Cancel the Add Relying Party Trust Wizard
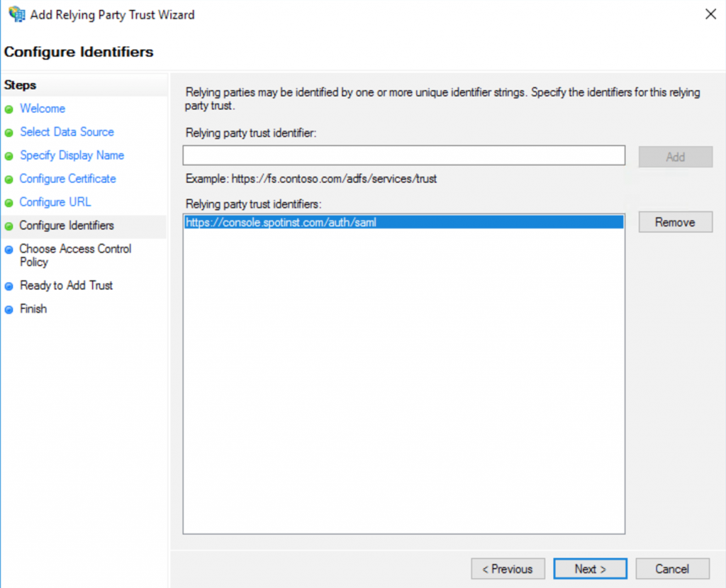The width and height of the screenshot is (726, 588). [671, 568]
